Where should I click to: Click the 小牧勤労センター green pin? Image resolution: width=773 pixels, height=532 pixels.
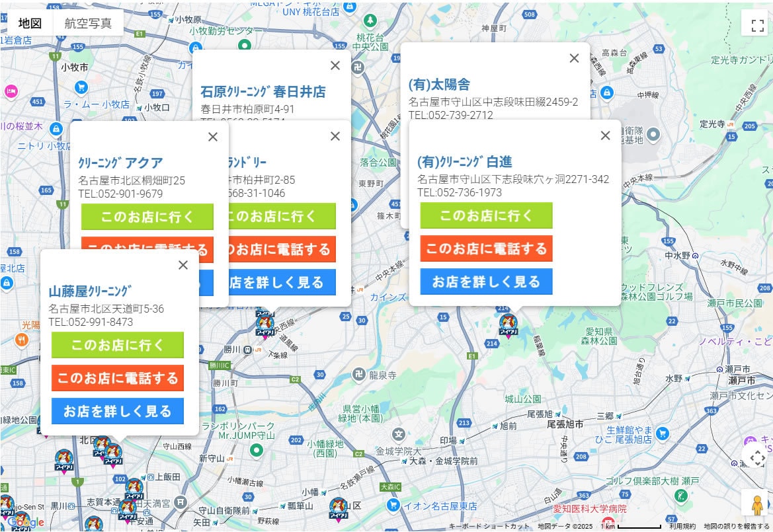[x=245, y=45]
